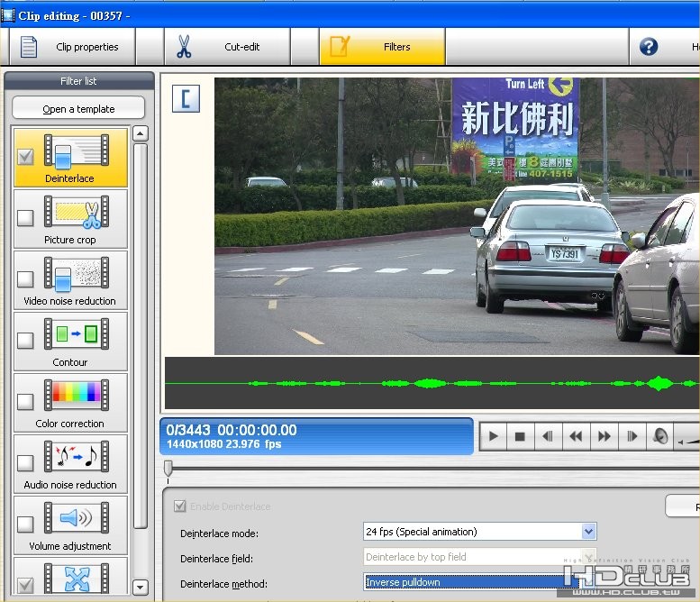
Task: Enable the Picture crop checkbox
Action: (x=25, y=218)
